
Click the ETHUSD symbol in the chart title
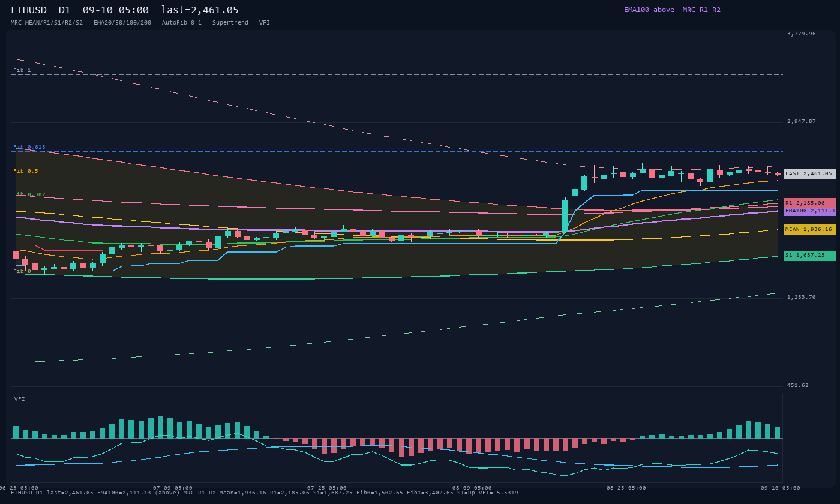[x=29, y=10]
